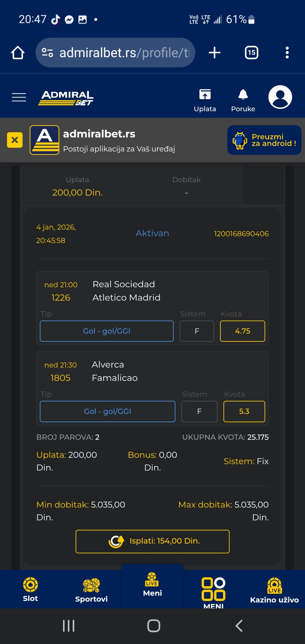
Task: Open the MENI grid menu
Action: (213, 591)
